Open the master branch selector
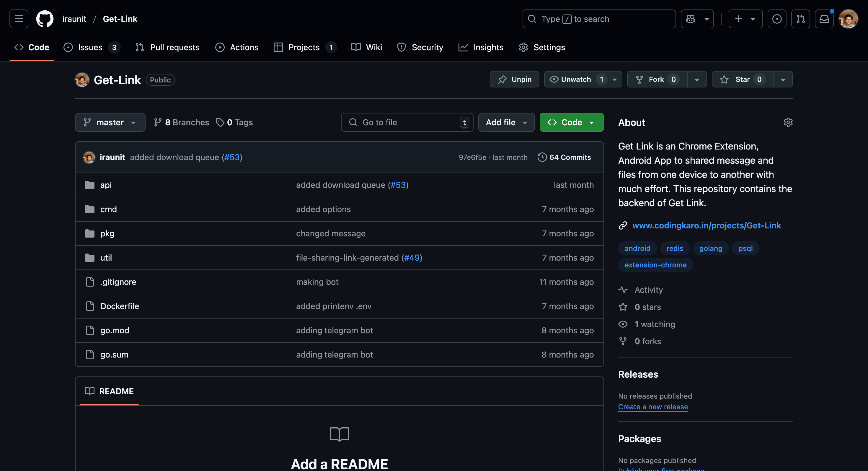 [x=110, y=122]
